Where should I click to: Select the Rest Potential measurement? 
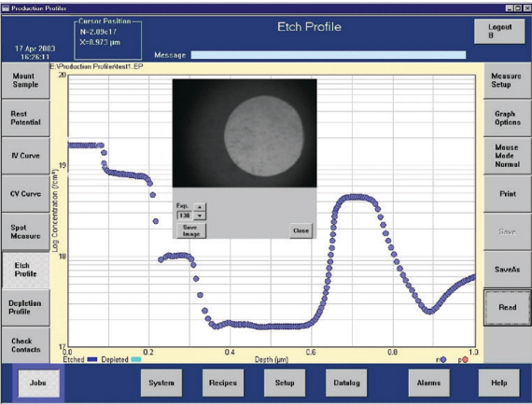25,118
